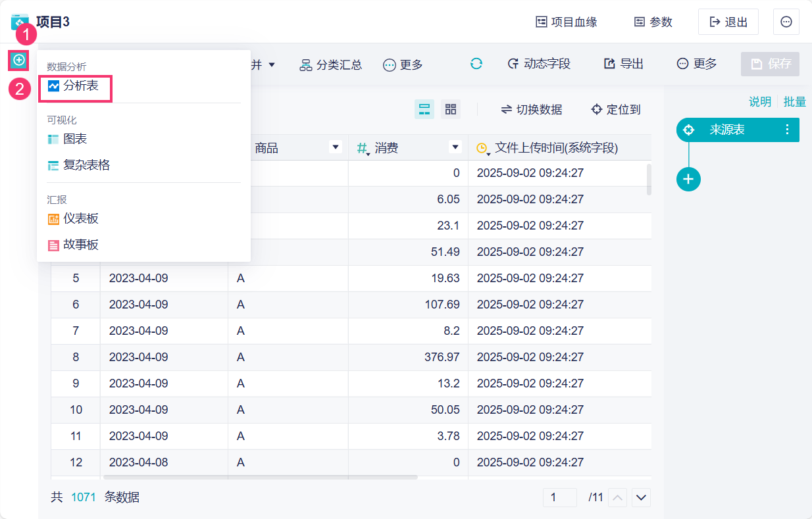Image resolution: width=812 pixels, height=519 pixels.
Task: Click the refresh data icon
Action: [476, 64]
